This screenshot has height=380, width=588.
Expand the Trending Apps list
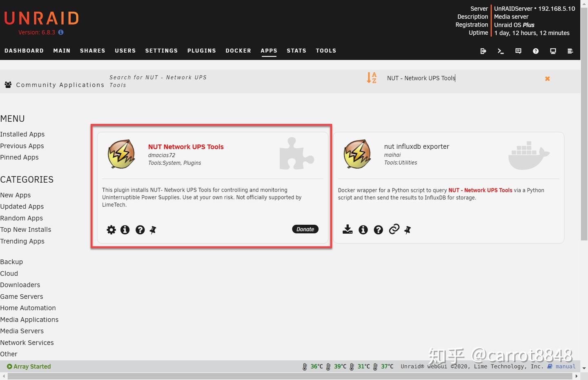pyautogui.click(x=22, y=241)
